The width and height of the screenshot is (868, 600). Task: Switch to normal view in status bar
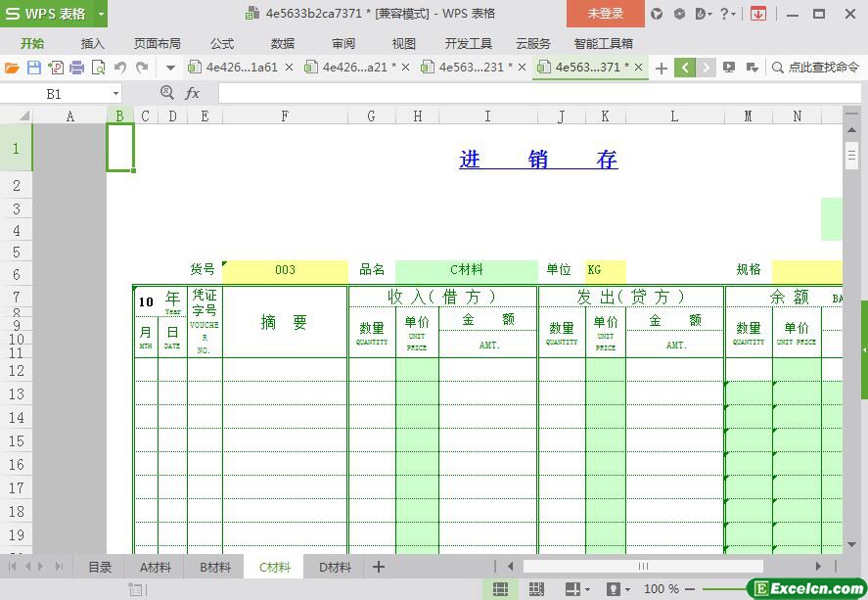click(x=500, y=589)
